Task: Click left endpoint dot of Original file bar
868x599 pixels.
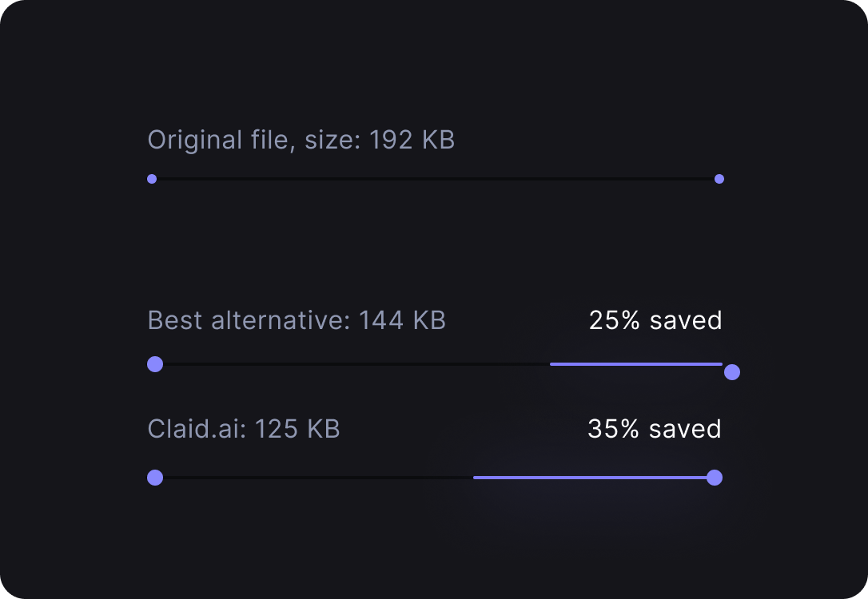Action: point(152,179)
